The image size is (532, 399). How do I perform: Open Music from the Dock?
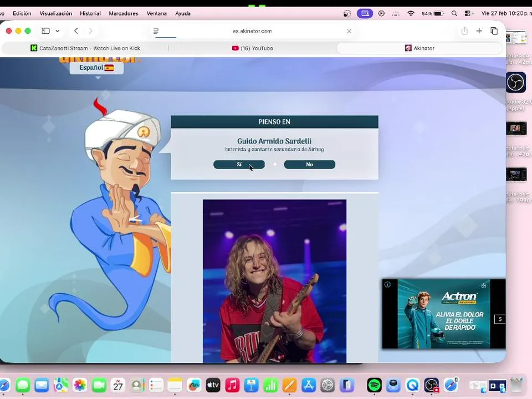coord(232,386)
